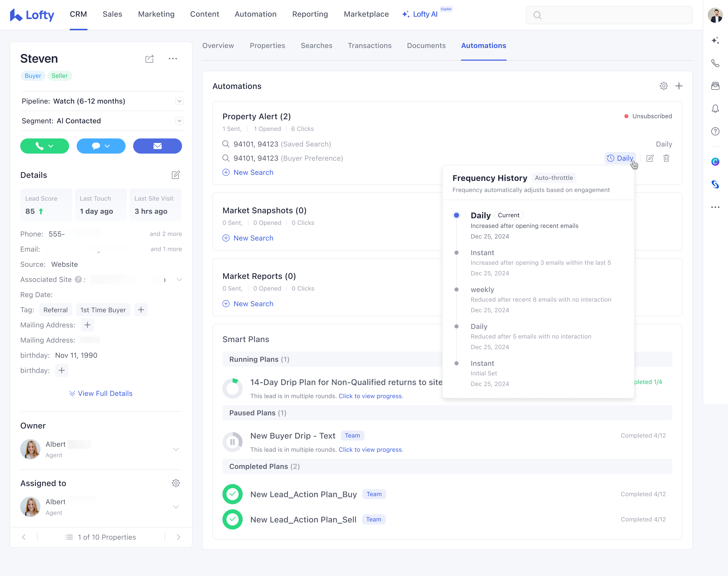The image size is (728, 576).
Task: Edit the Buyer Preference search alert
Action: click(x=650, y=158)
